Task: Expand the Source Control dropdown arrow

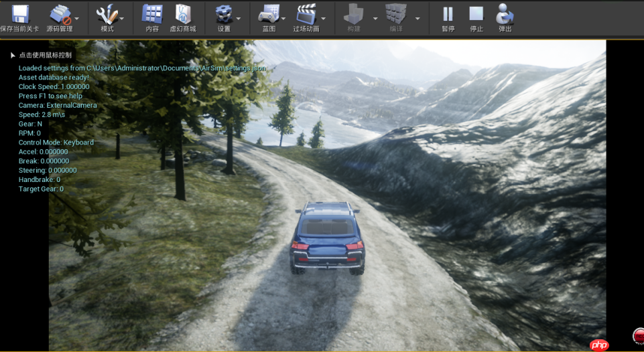Action: click(77, 19)
